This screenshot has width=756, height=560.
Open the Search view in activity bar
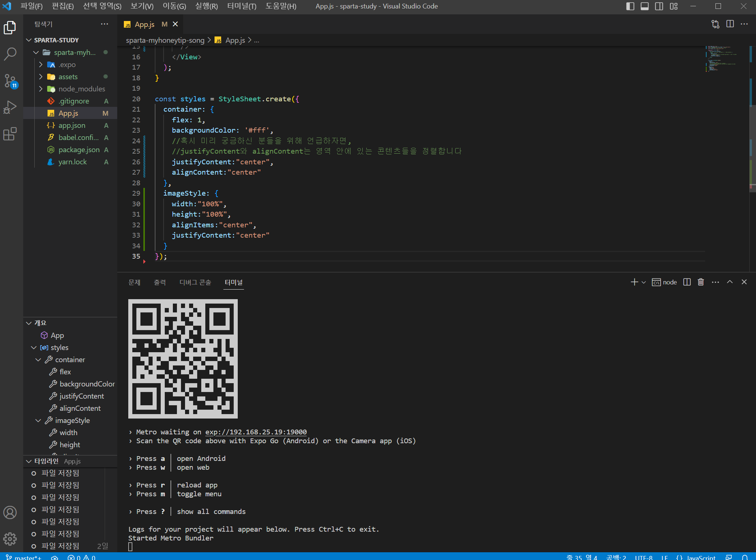click(10, 54)
